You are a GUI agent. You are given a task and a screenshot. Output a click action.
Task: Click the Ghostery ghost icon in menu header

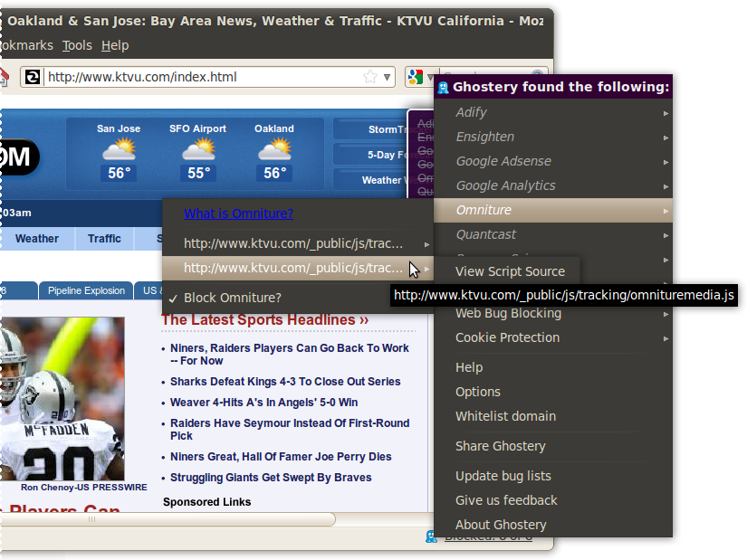tap(443, 88)
